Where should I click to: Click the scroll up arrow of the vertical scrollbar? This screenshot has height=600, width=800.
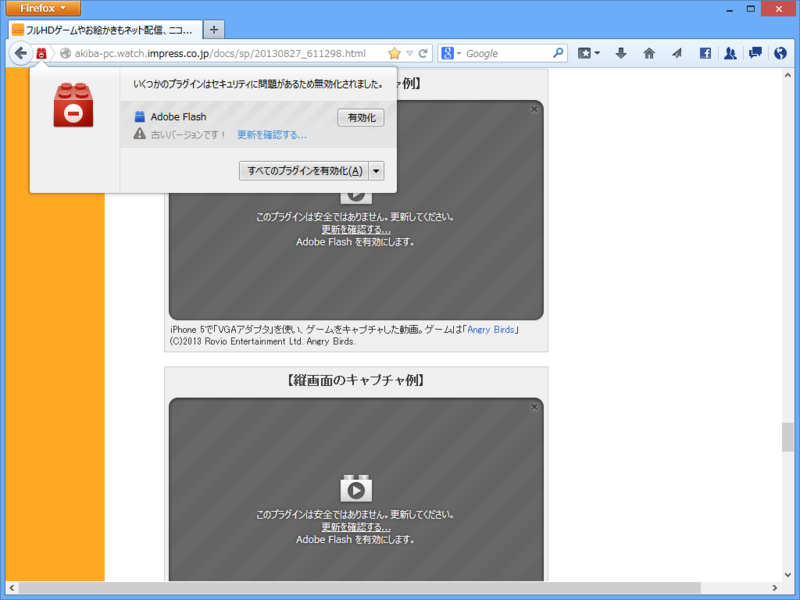(787, 76)
